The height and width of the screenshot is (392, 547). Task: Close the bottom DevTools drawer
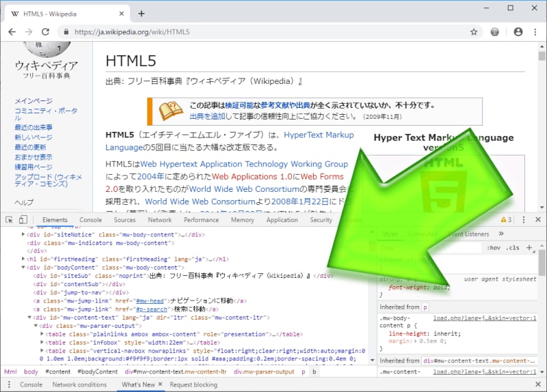(x=538, y=384)
